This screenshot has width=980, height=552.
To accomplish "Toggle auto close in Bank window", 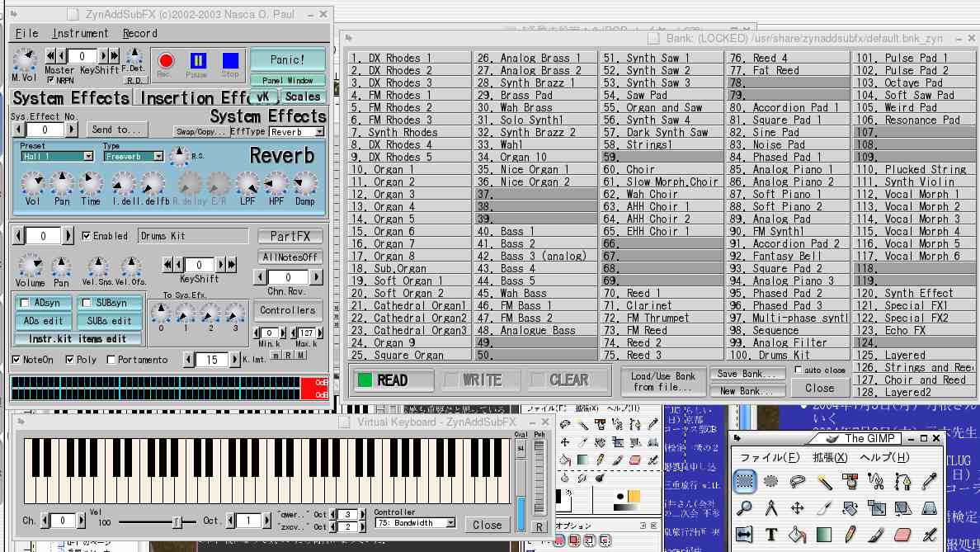I will coord(799,370).
